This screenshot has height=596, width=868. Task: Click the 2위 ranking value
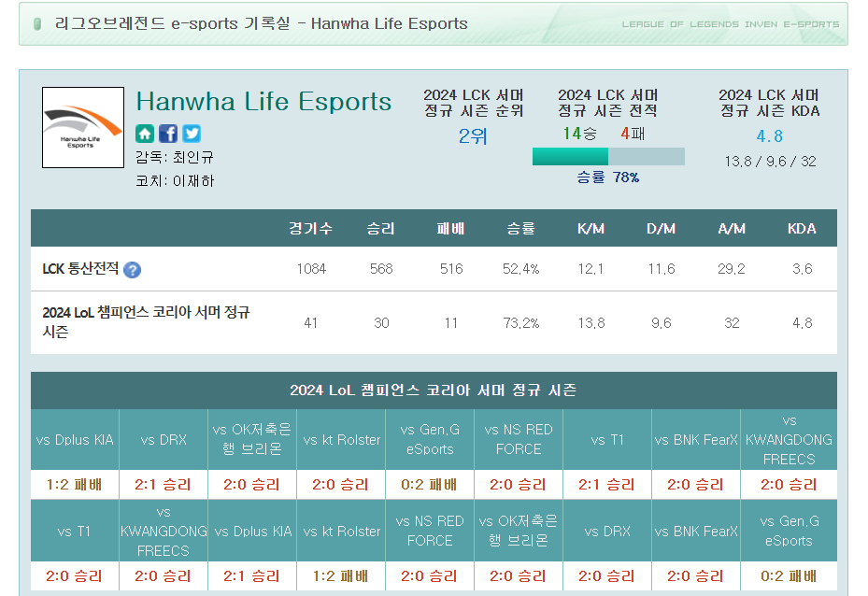(x=473, y=136)
